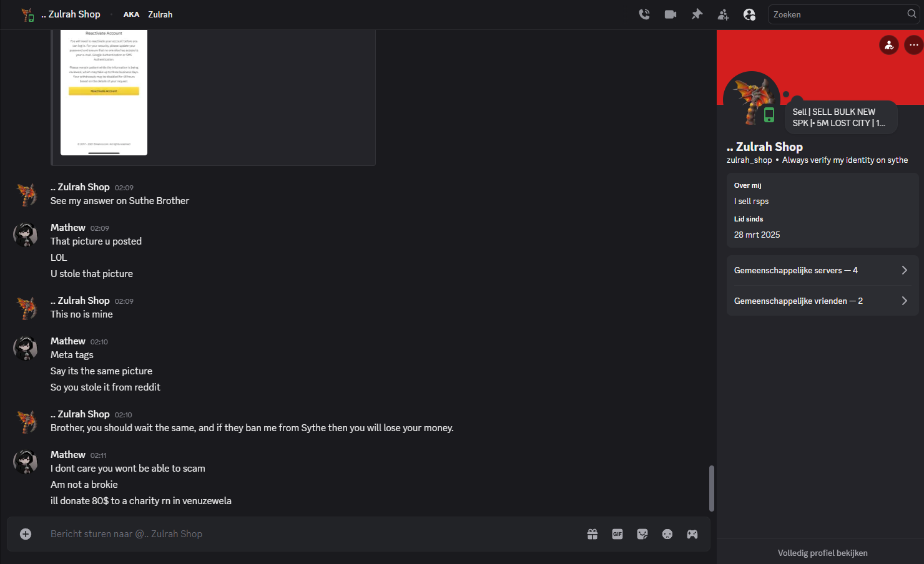Click the plus attachment button

(x=26, y=534)
